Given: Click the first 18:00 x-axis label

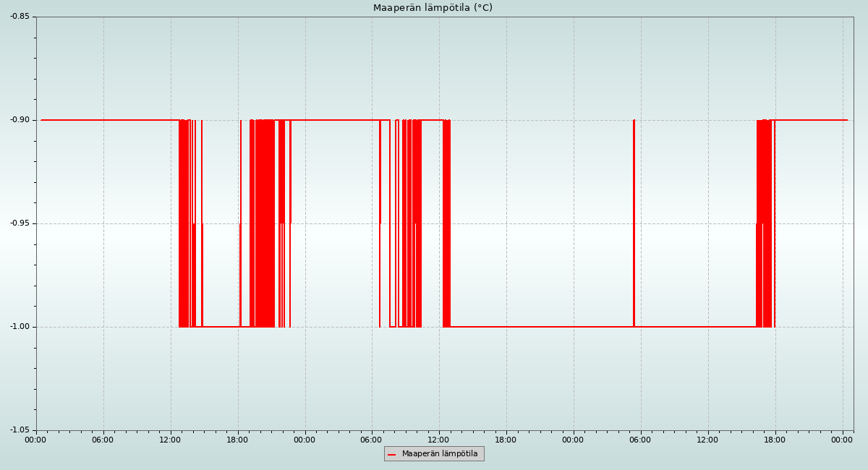Looking at the screenshot, I should [x=237, y=440].
